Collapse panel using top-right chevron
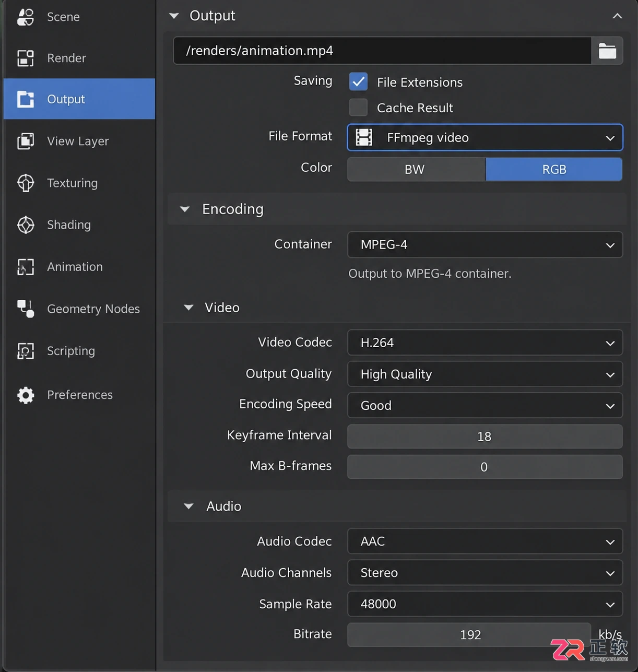This screenshot has height=672, width=638. (617, 16)
